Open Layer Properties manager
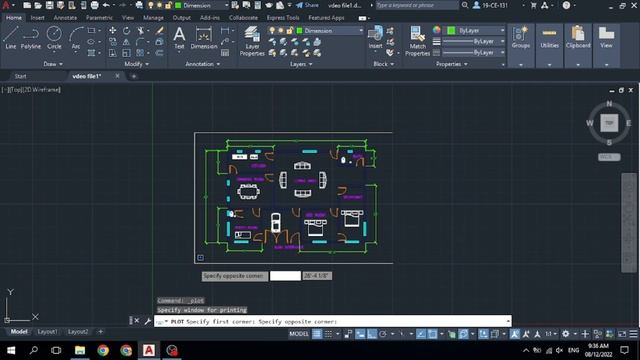The width and height of the screenshot is (640, 360). pos(252,41)
